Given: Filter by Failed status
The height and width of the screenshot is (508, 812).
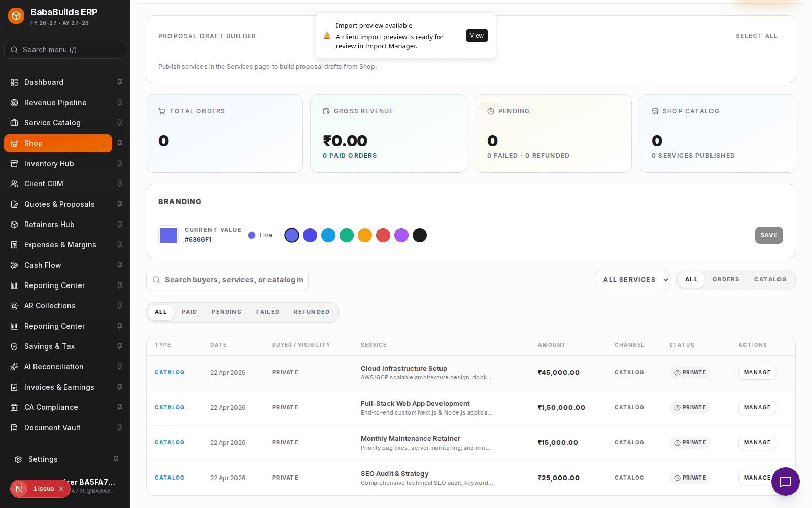Looking at the screenshot, I should point(267,312).
